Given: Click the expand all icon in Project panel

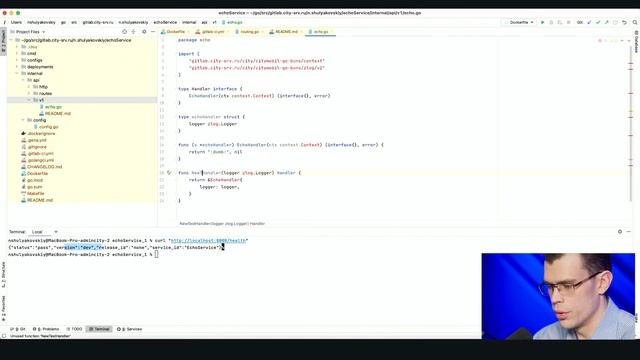Looking at the screenshot, I should click(x=133, y=31).
